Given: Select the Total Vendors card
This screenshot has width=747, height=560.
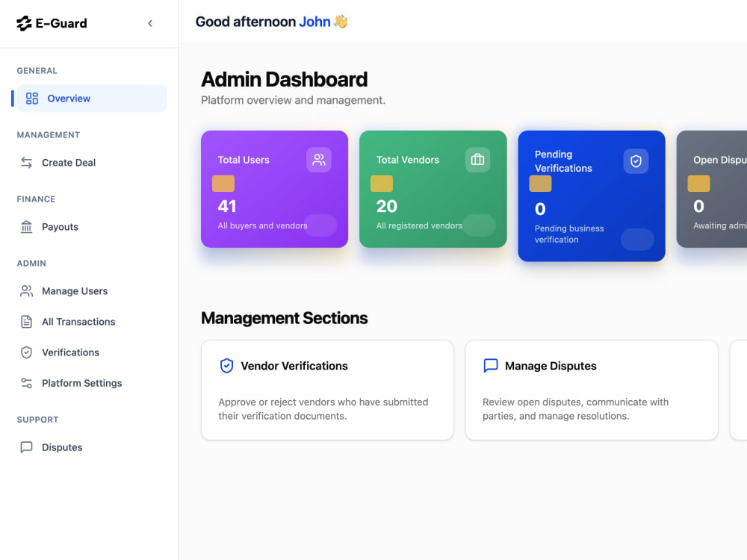Looking at the screenshot, I should [433, 189].
